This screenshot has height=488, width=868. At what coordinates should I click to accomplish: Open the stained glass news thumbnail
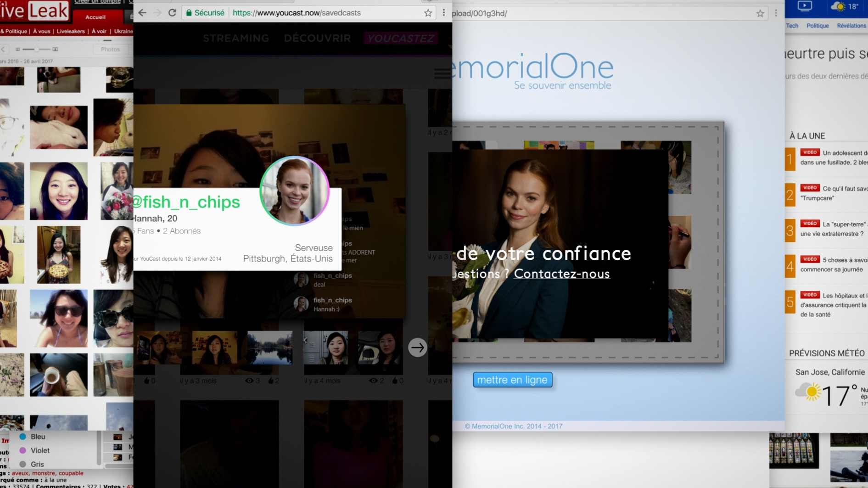(794, 450)
